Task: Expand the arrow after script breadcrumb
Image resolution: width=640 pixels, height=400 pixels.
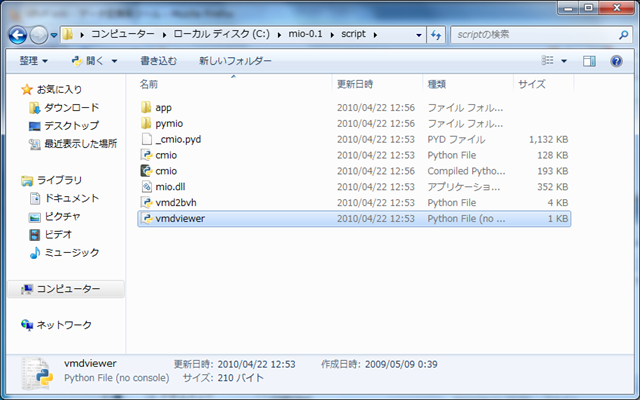Action: coord(375,35)
